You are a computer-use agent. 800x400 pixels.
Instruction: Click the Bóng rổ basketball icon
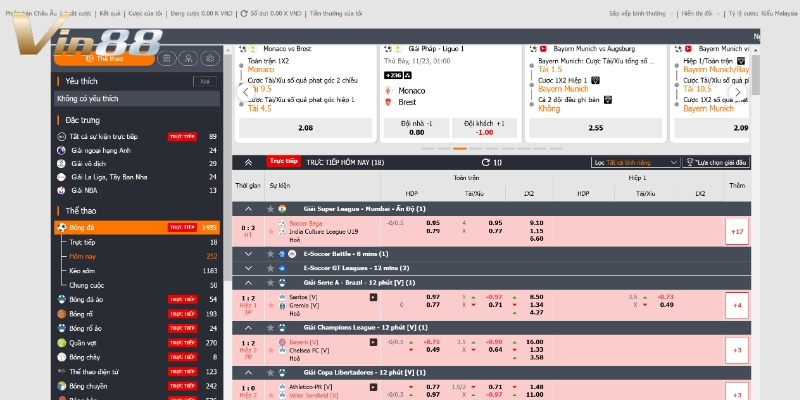pyautogui.click(x=62, y=314)
